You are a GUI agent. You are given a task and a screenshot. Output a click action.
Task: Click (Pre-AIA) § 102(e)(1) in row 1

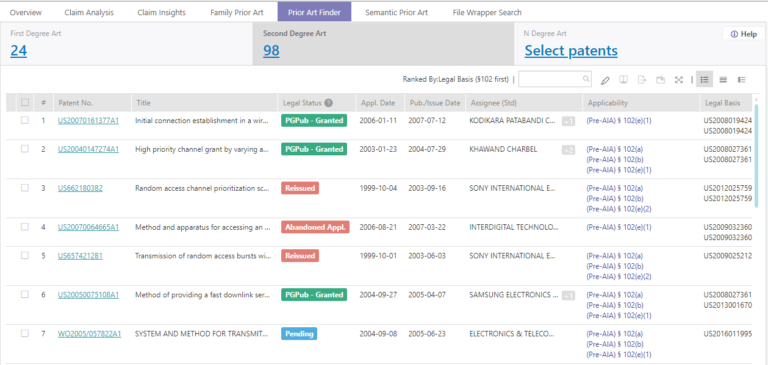619,121
